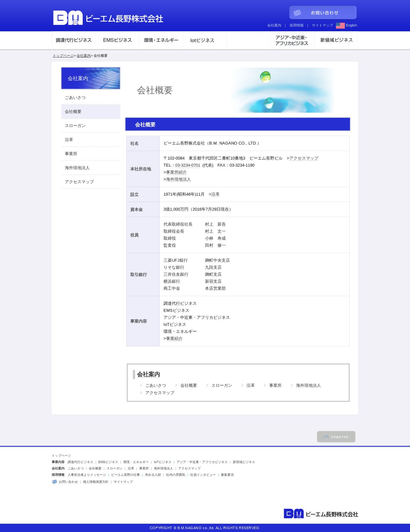410x532 pixels.
Task: Open 調達代行ビジネス in the main navigation
Action: pos(73,40)
